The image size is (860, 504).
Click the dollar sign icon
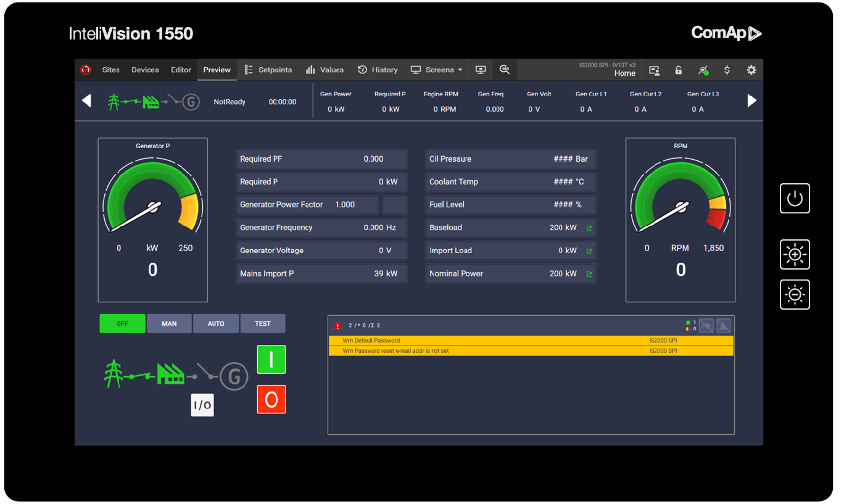(727, 70)
